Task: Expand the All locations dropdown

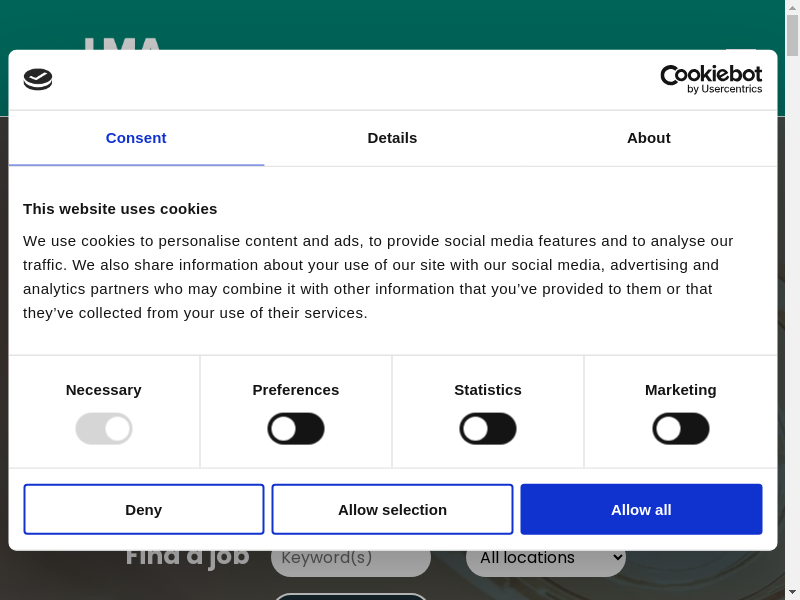Action: pos(551,558)
